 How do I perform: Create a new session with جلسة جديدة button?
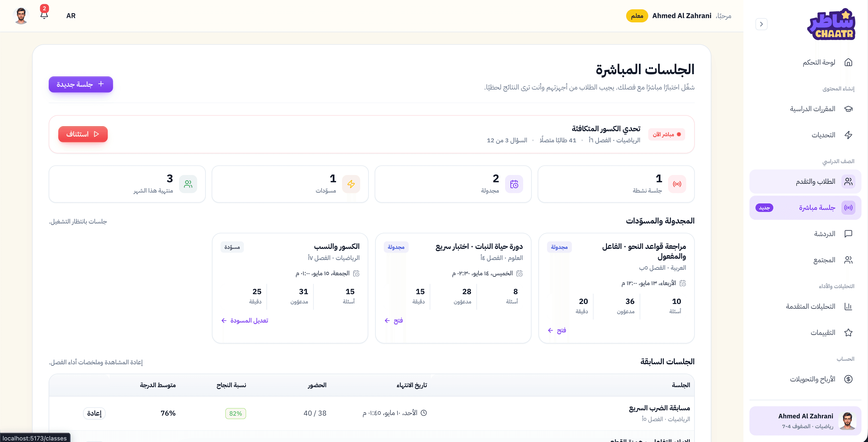click(81, 84)
